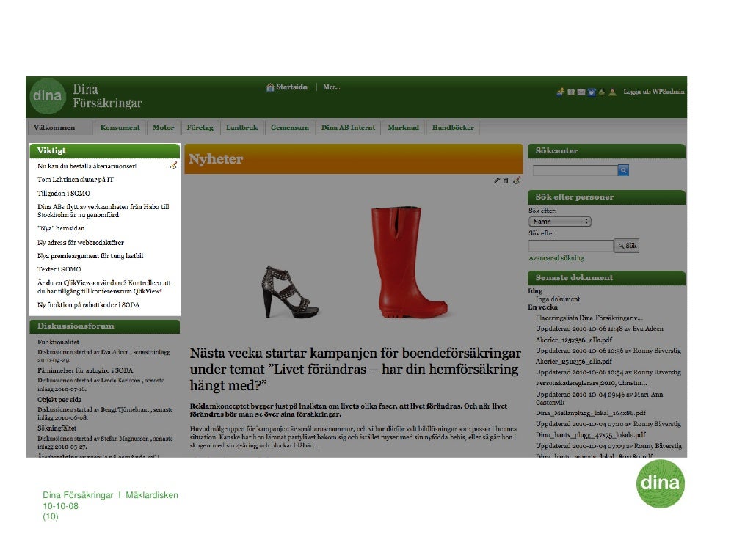Switch to Dina AB Internt tab
Viewport: 756px width, 534px height.
tap(348, 128)
